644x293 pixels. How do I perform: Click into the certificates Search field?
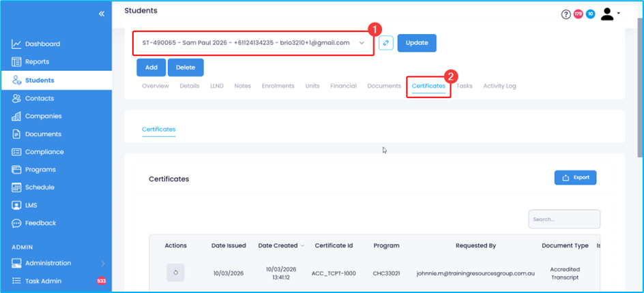[x=563, y=219]
